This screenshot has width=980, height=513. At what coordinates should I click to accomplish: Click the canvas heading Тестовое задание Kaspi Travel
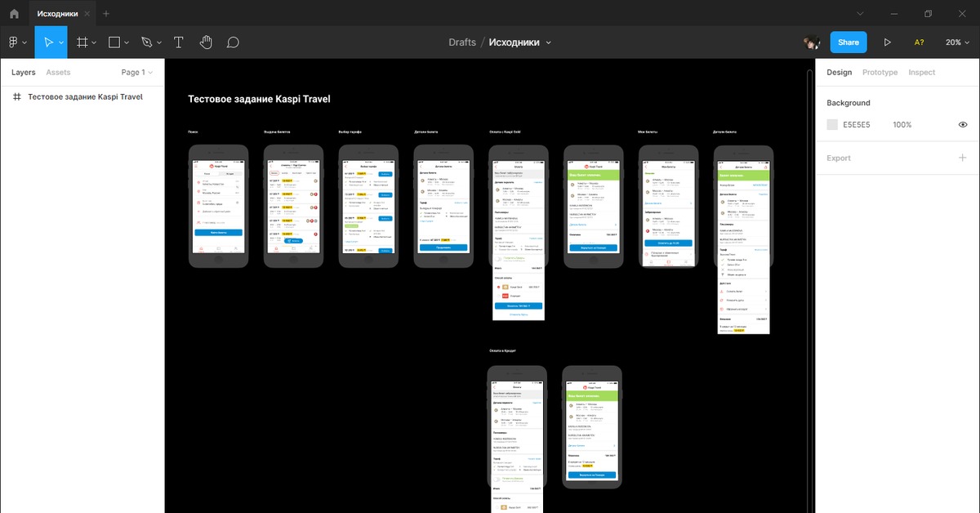(x=259, y=99)
